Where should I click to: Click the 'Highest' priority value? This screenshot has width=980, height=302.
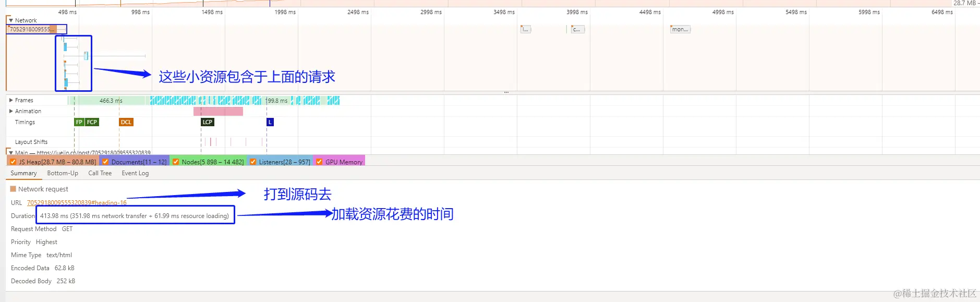[46, 242]
